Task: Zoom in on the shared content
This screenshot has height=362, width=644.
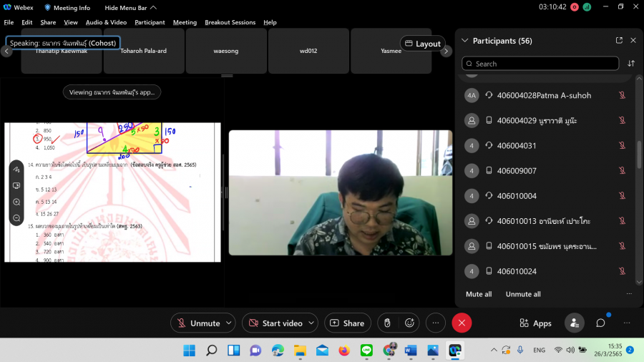Action: [x=16, y=202]
